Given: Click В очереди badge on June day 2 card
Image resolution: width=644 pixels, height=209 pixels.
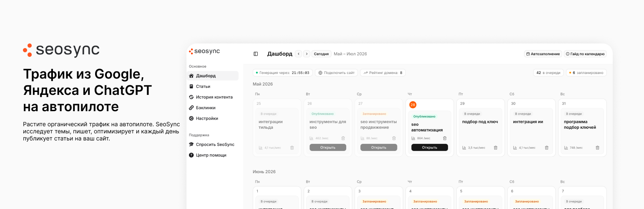Looking at the screenshot, I should [319, 201].
